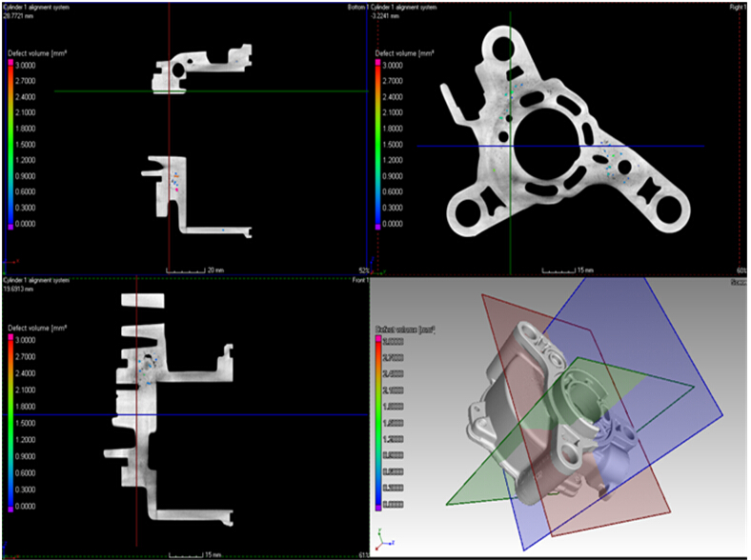Click the magenta defect marker in Bottom 1 view
The width and height of the screenshot is (751, 560).
click(x=176, y=190)
